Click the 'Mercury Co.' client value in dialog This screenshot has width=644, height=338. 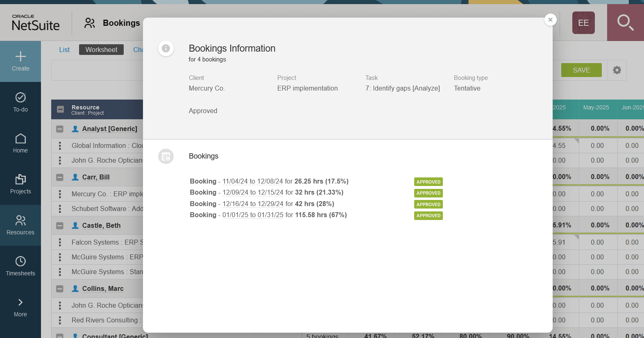point(207,88)
